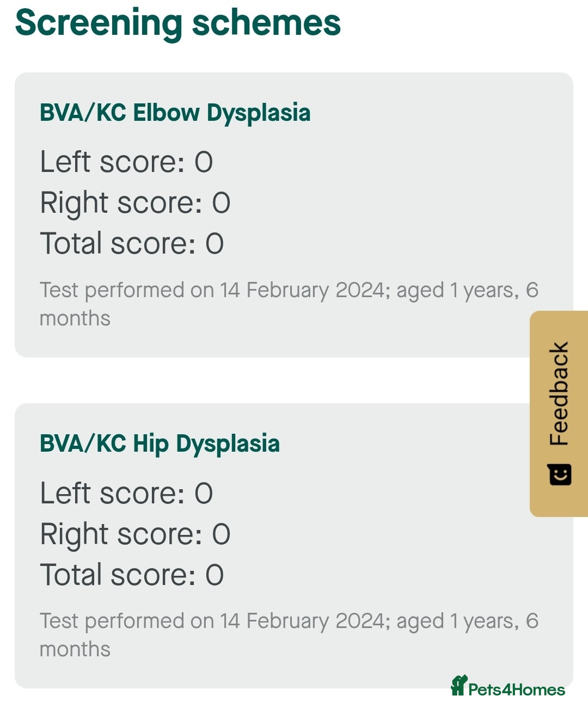Click the Elbow Dysplasia left score value 0
Viewport: 588px width, 708px height.
point(204,163)
